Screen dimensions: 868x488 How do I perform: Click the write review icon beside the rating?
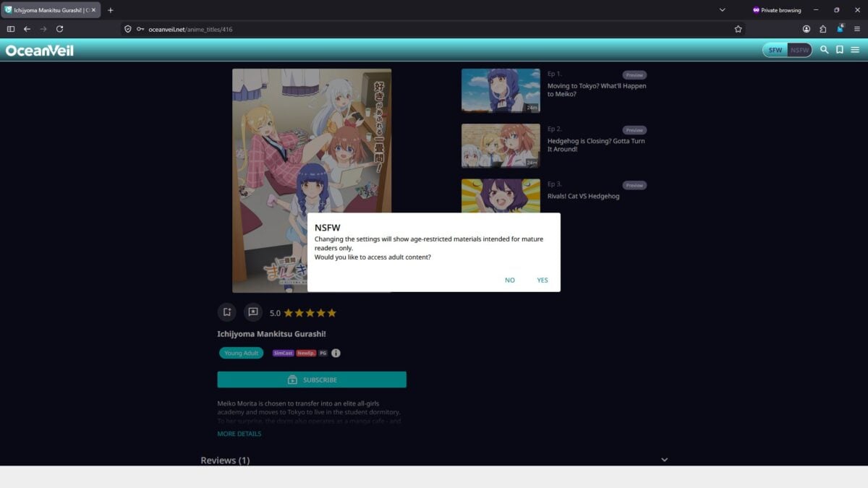pyautogui.click(x=252, y=312)
